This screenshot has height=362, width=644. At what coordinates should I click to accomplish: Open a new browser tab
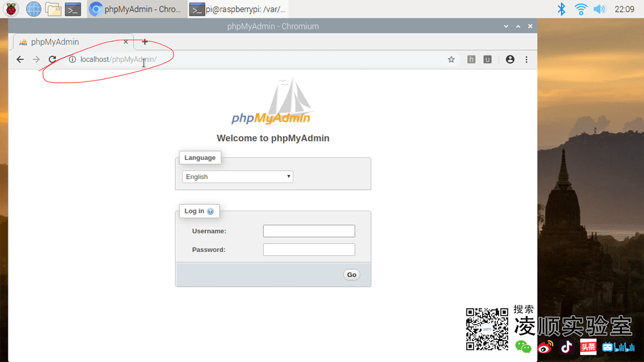pyautogui.click(x=145, y=42)
